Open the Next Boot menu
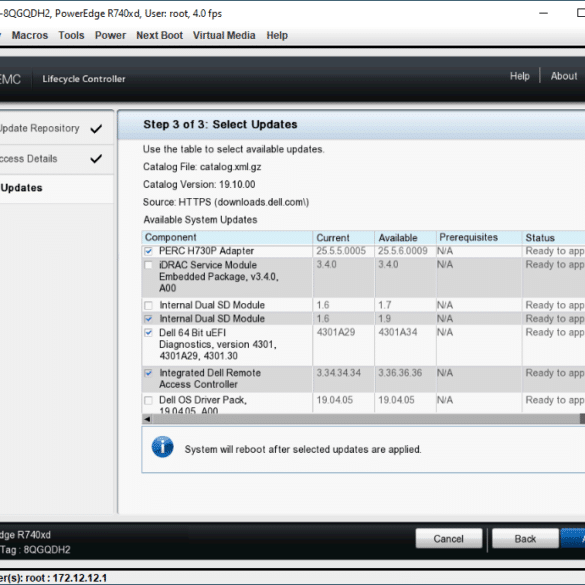Image resolution: width=585 pixels, height=585 pixels. 160,35
